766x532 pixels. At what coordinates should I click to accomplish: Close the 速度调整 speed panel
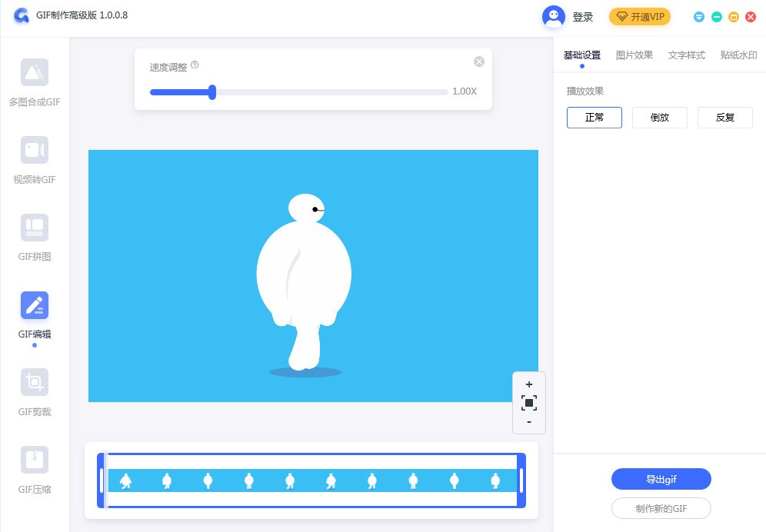tap(478, 62)
